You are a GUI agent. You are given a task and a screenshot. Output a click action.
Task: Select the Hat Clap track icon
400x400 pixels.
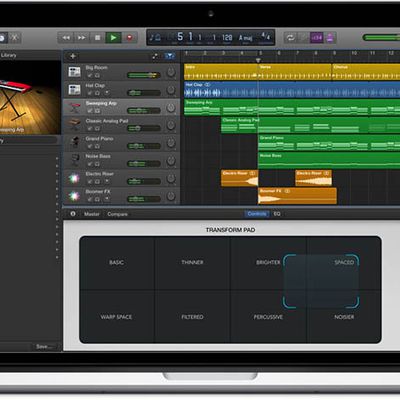point(74,89)
